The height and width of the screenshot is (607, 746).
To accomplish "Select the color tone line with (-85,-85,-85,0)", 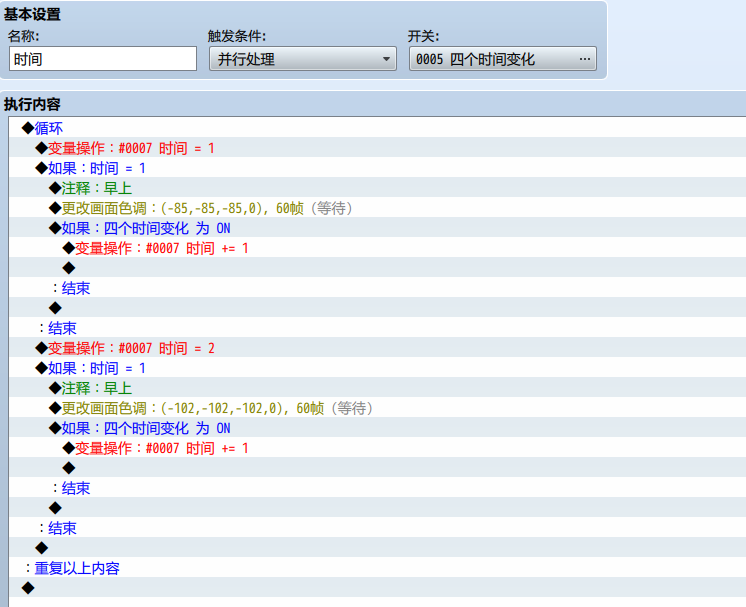I will pos(377,208).
